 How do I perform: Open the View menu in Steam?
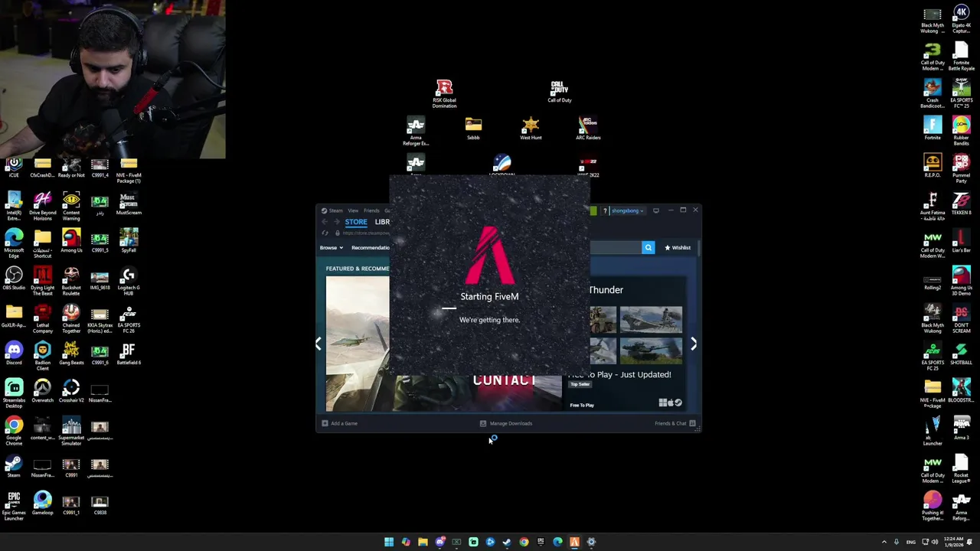(353, 210)
